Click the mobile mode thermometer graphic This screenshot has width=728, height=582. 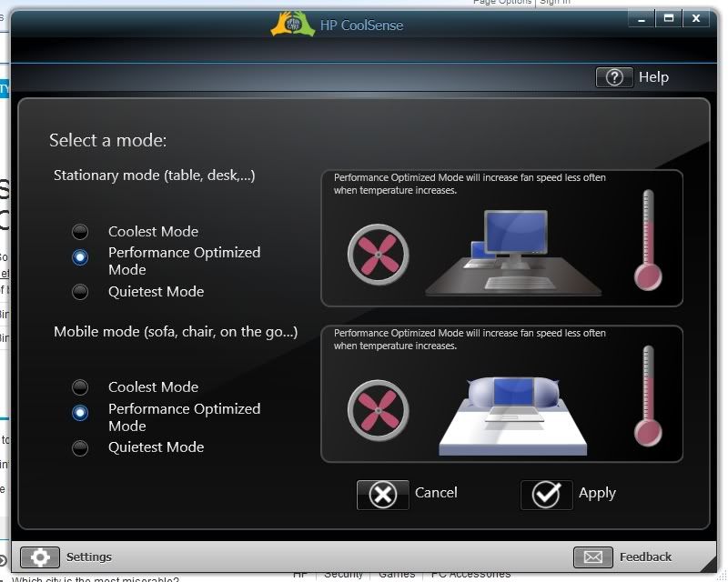648,396
